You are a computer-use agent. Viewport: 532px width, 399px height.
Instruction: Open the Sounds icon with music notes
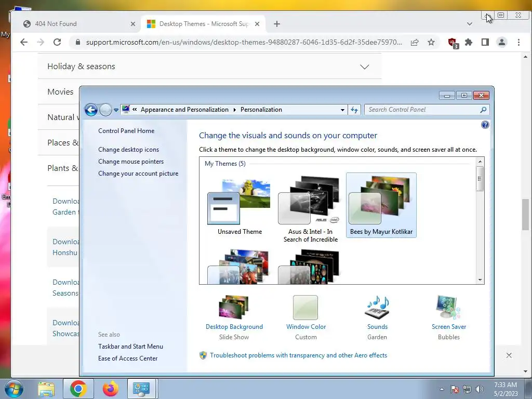click(377, 308)
